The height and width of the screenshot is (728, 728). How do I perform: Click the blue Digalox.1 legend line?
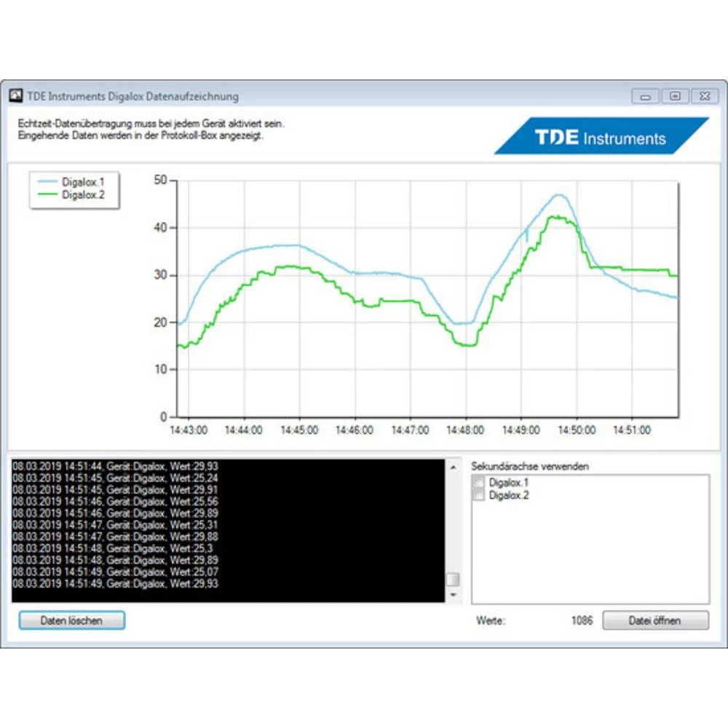(48, 182)
